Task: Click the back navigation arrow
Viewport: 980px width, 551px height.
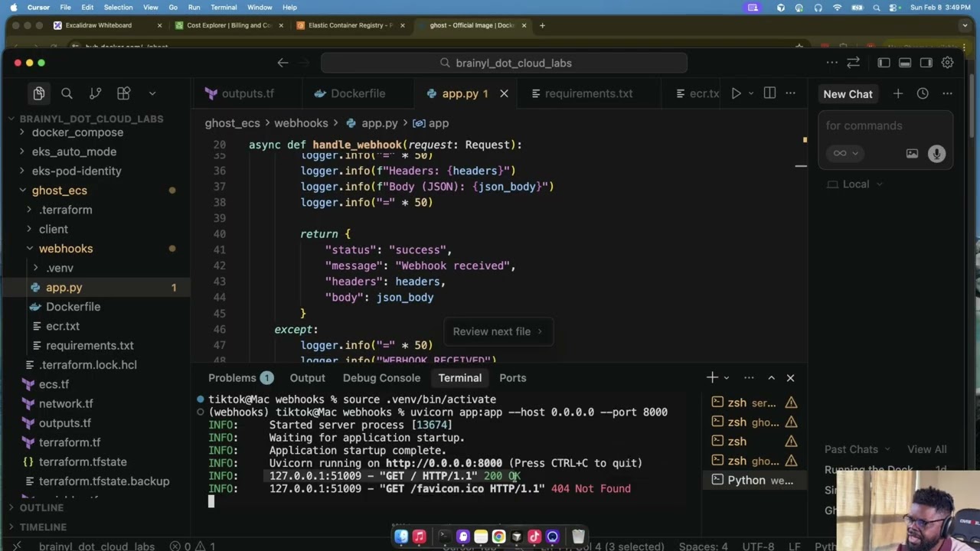Action: point(283,63)
